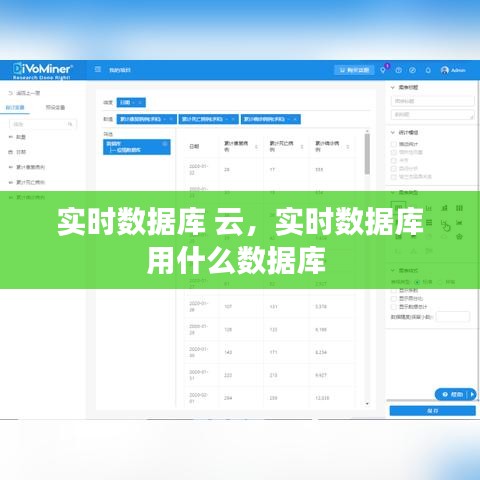
Task: Tick the third checkbox in statistics module
Action: click(394, 160)
